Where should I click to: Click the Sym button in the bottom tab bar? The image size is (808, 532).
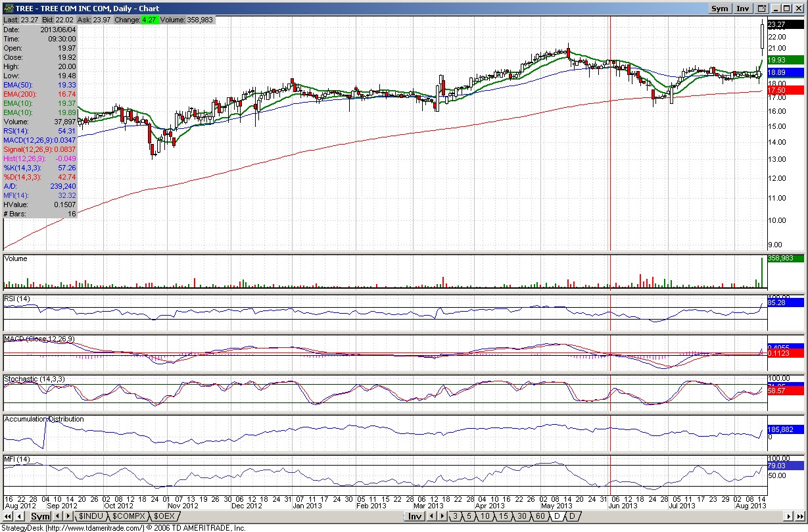(40, 517)
